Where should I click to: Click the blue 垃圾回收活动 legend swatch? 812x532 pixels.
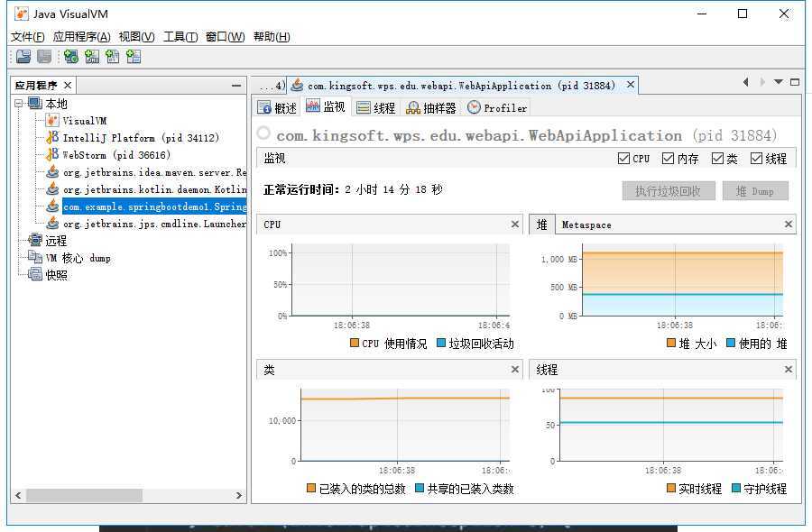[x=441, y=344]
